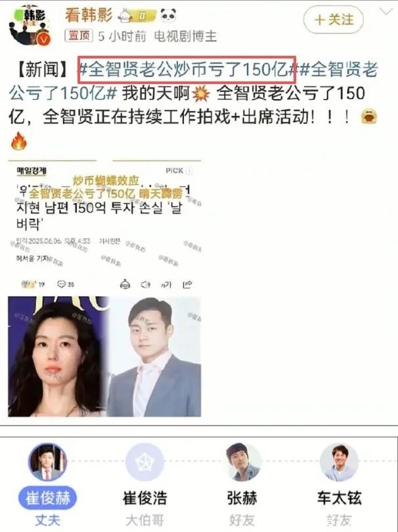The image size is (398, 532).
Task: Click the 置顶 pinned tag
Action: click(x=79, y=35)
